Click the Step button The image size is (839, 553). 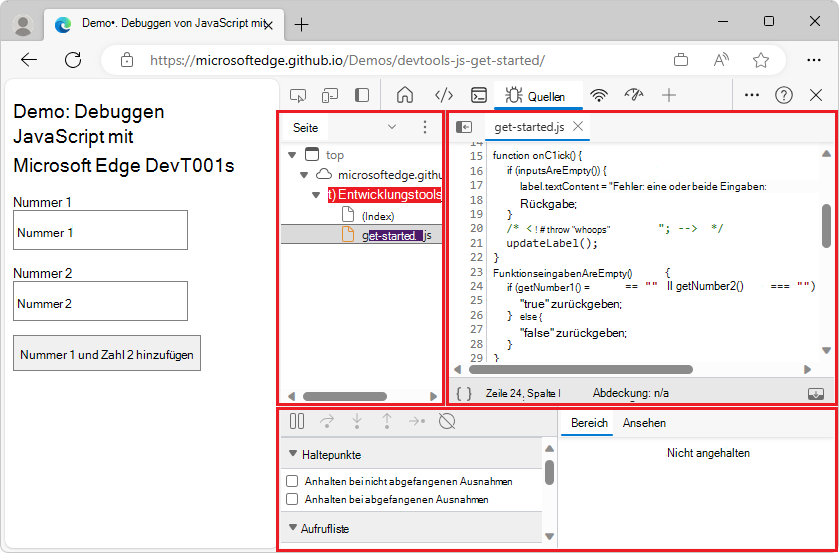point(417,421)
